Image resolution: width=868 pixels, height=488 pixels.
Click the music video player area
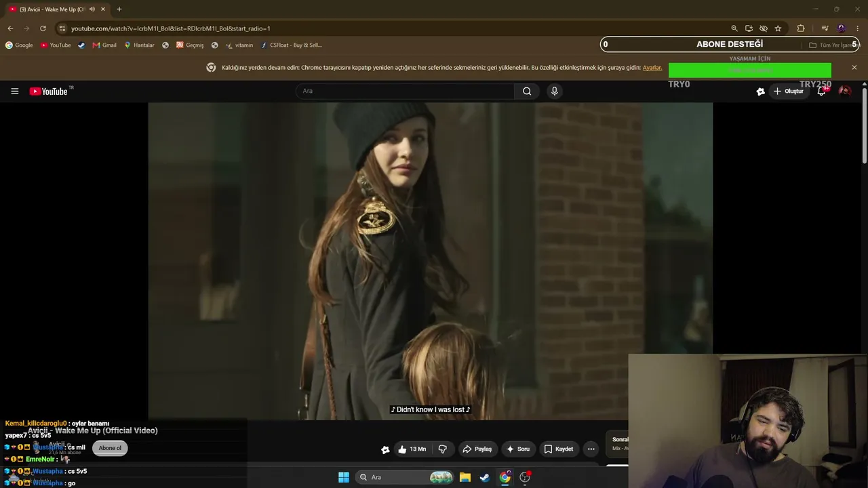pyautogui.click(x=430, y=261)
